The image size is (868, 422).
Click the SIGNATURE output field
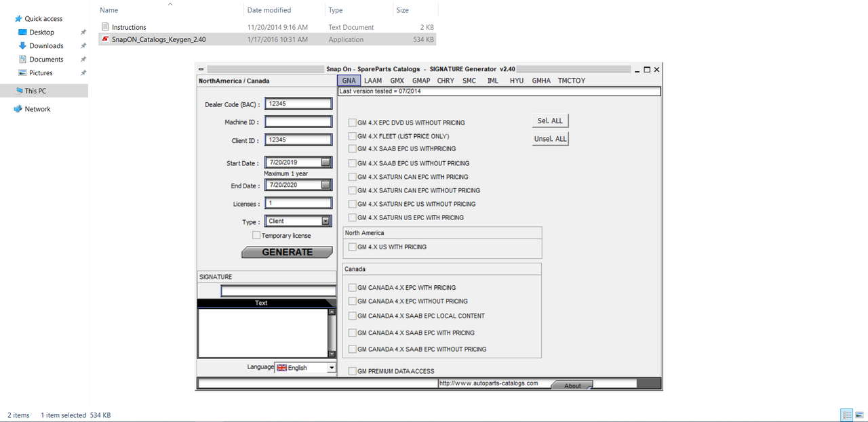pyautogui.click(x=278, y=291)
